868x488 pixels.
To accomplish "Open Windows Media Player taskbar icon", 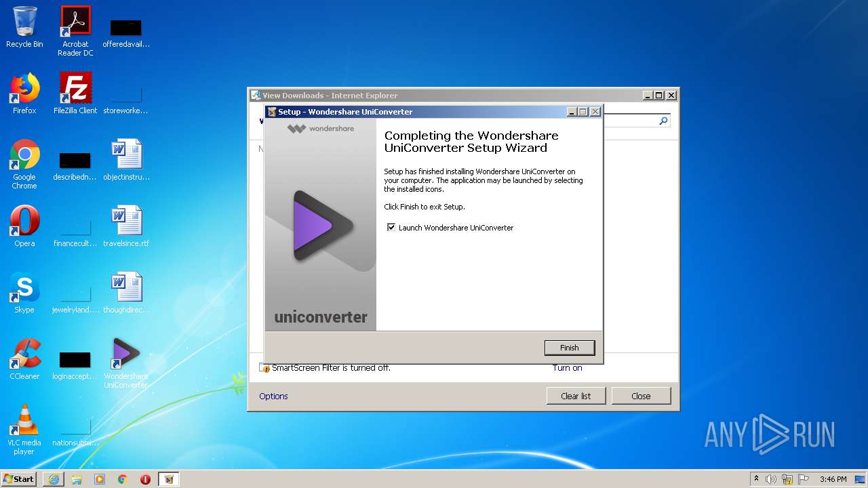I will tap(100, 479).
